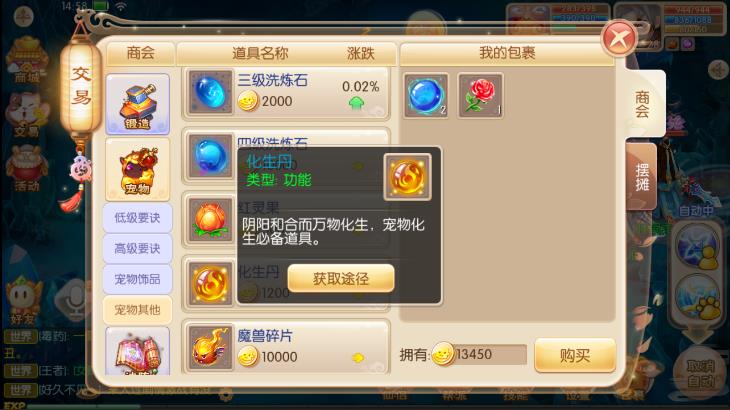
Task: Close the trade window with red X
Action: coord(619,38)
